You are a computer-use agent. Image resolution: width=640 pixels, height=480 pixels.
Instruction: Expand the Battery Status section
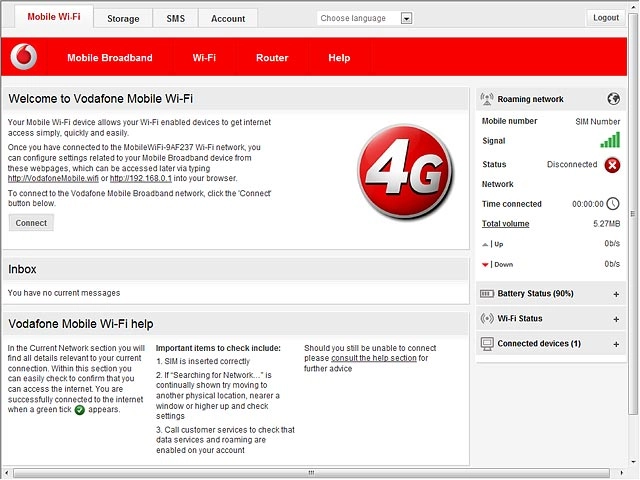point(616,294)
